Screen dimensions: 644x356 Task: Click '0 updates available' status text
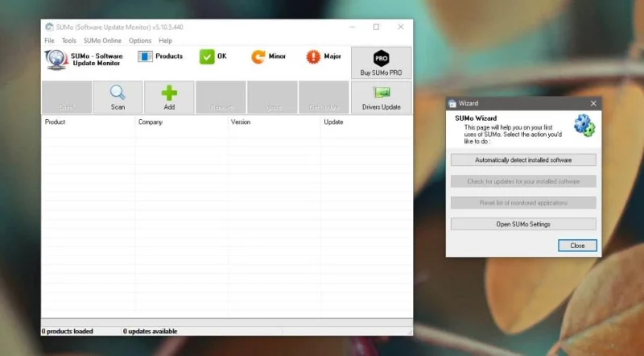coord(150,331)
